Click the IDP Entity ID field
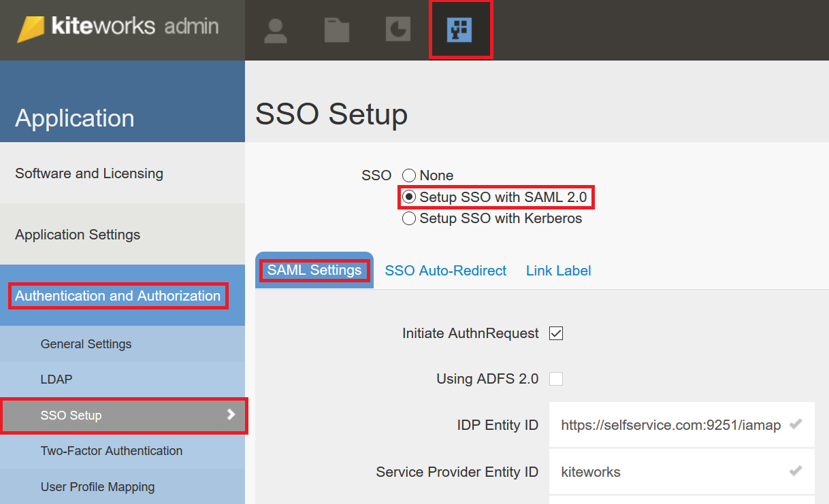 [681, 424]
